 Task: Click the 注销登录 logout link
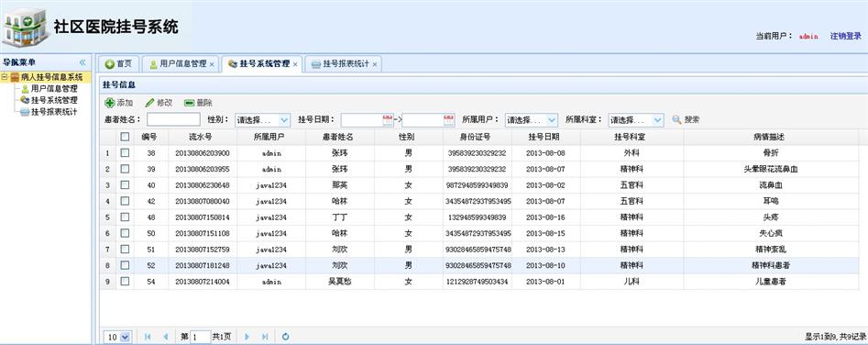845,36
